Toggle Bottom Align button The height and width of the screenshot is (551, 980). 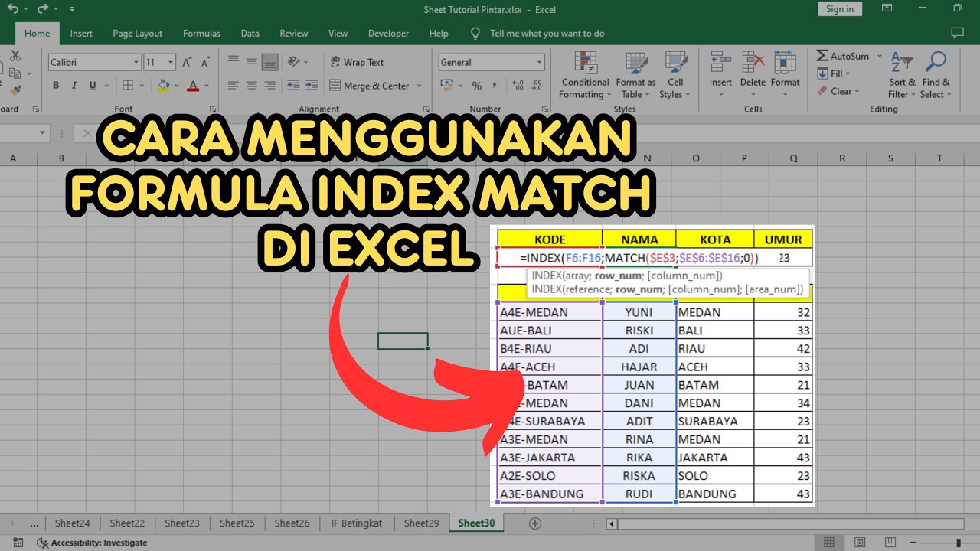pos(269,62)
